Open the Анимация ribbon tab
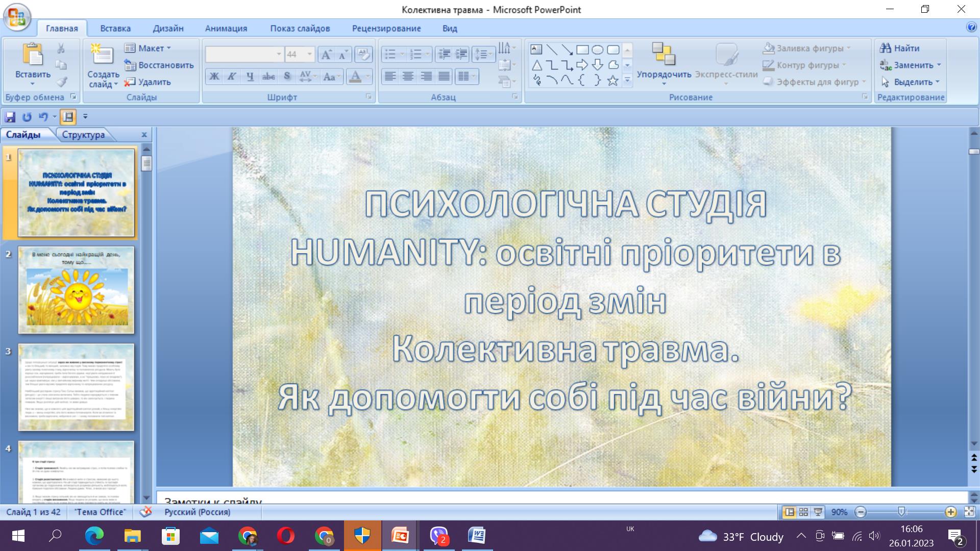 click(x=226, y=29)
